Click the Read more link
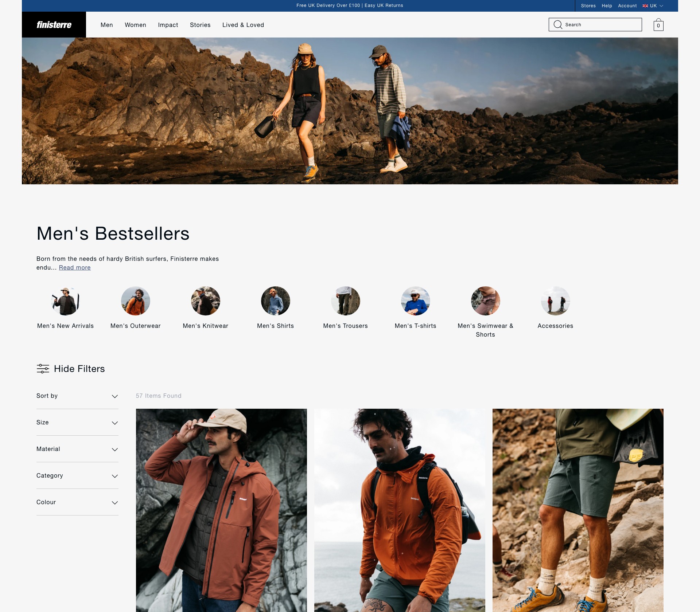 [x=75, y=268]
